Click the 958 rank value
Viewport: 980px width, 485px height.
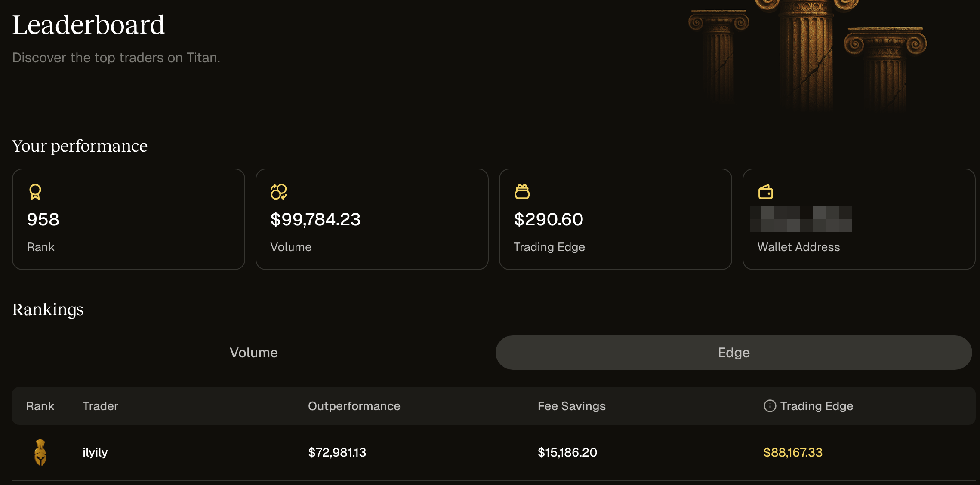[x=43, y=219]
